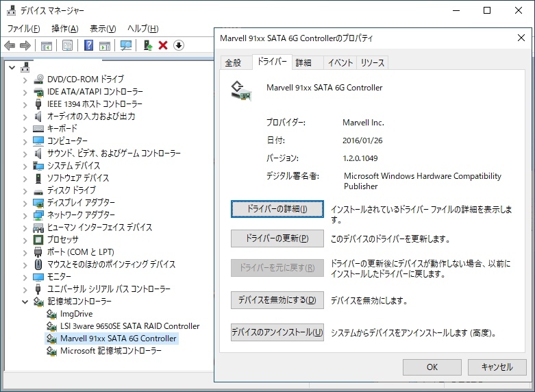Switch to the リソース tab
535x392 pixels.
(372, 63)
